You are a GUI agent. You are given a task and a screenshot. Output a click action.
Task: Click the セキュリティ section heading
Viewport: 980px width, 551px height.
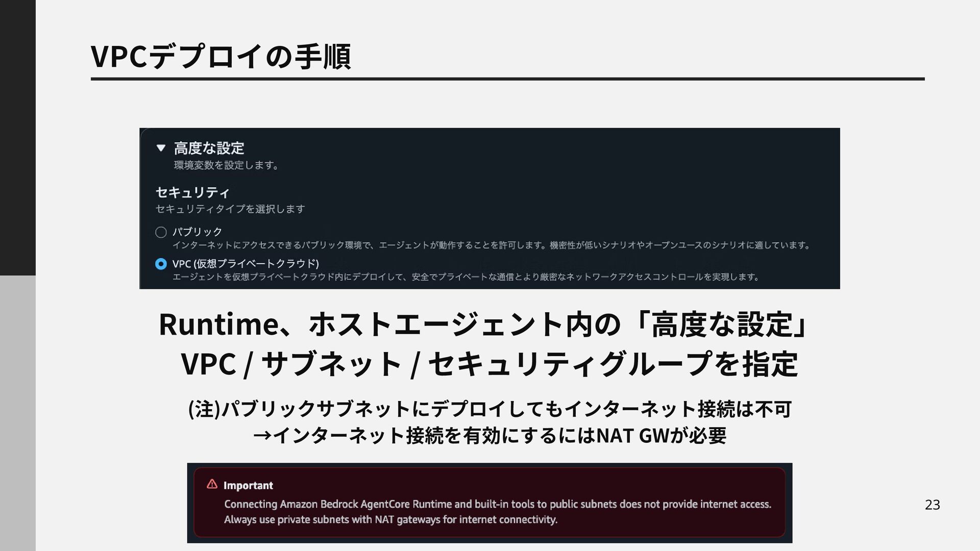pos(192,192)
